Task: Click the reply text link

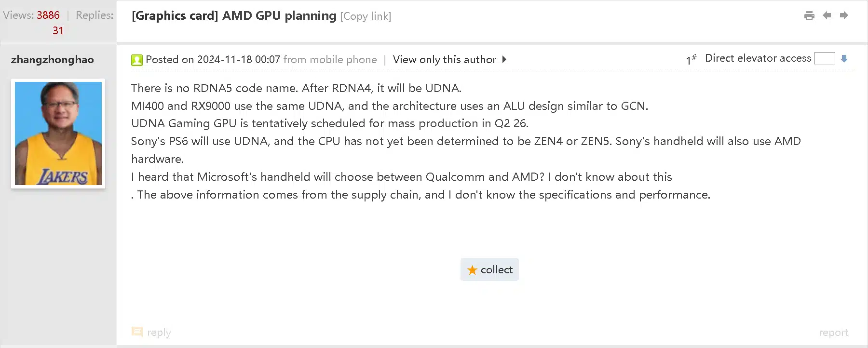Action: (x=159, y=332)
